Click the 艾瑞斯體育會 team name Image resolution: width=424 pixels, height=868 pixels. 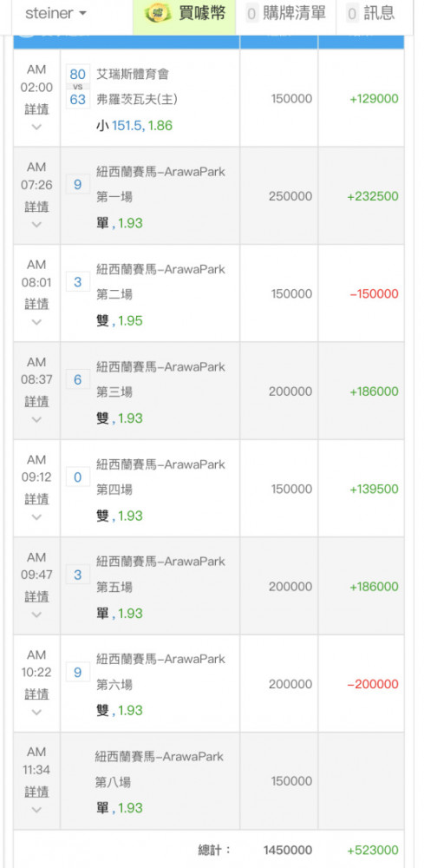(133, 74)
